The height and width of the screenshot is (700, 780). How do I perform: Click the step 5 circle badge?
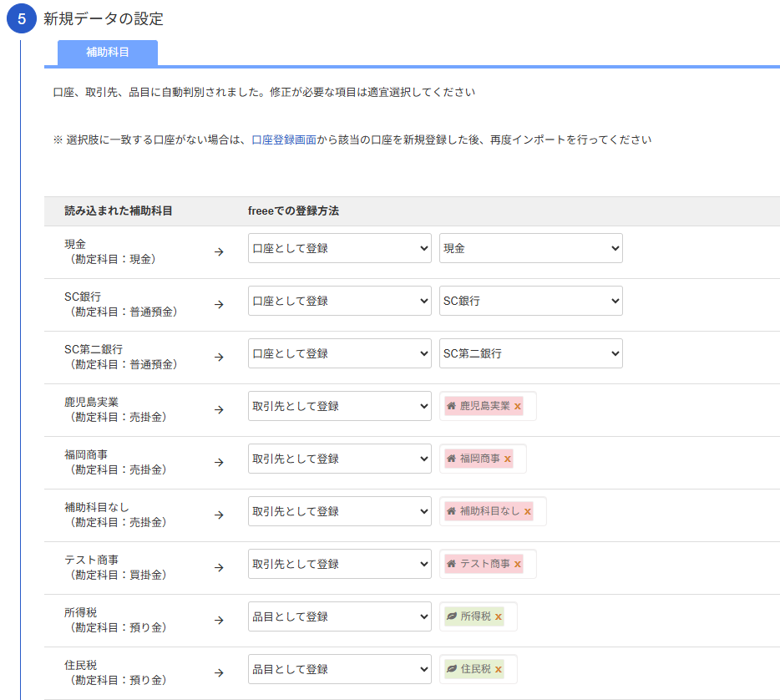(22, 19)
